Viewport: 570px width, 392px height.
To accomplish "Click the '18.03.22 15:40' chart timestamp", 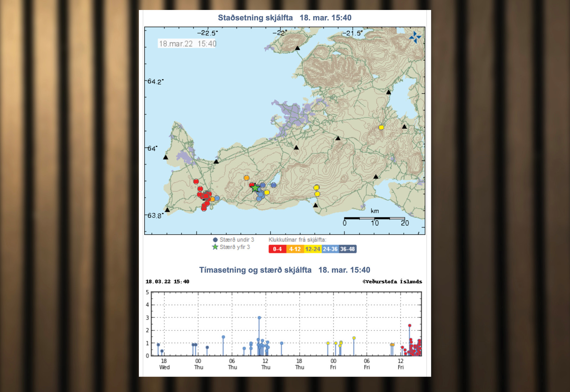I will click(167, 282).
